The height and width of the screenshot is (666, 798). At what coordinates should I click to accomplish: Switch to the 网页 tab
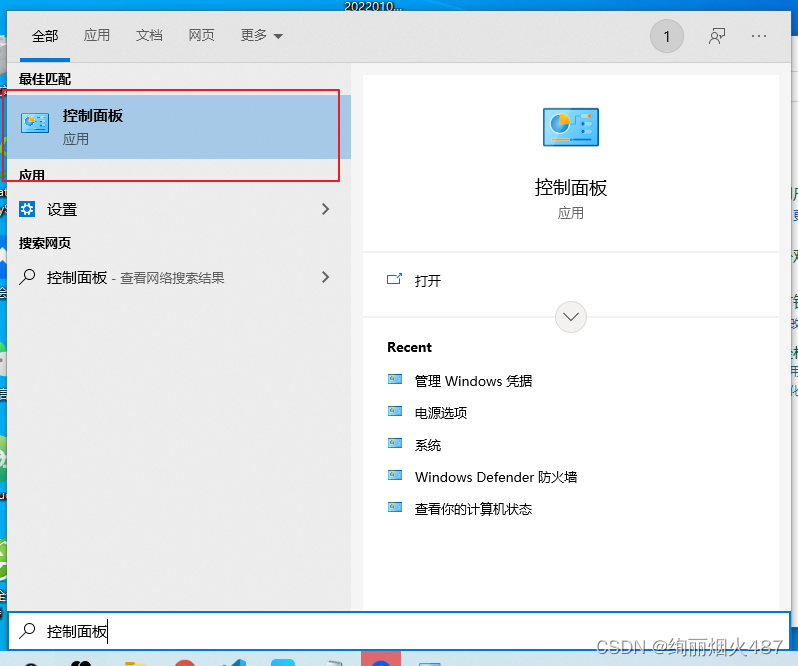(202, 35)
